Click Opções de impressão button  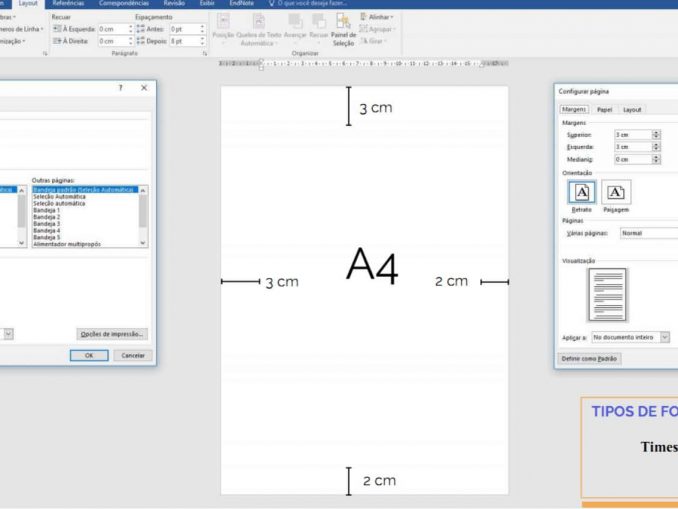(112, 333)
